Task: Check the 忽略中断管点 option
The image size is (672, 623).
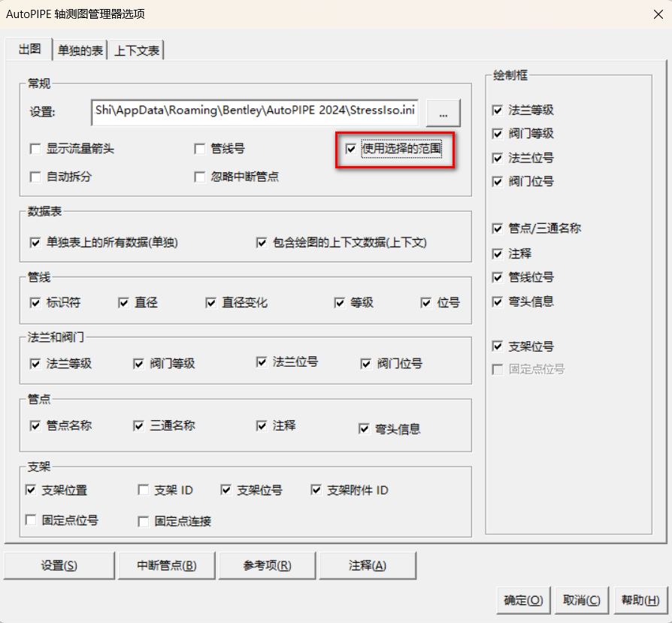Action: click(x=199, y=177)
